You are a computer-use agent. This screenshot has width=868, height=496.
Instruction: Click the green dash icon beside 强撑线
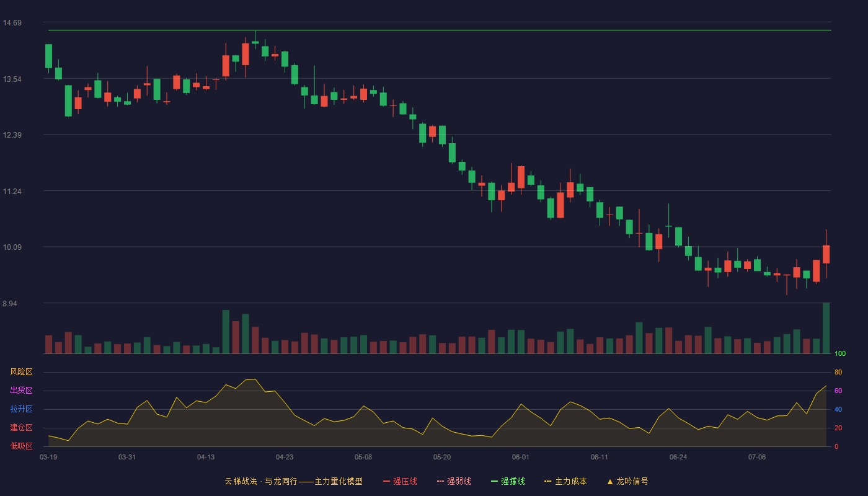pyautogui.click(x=494, y=481)
